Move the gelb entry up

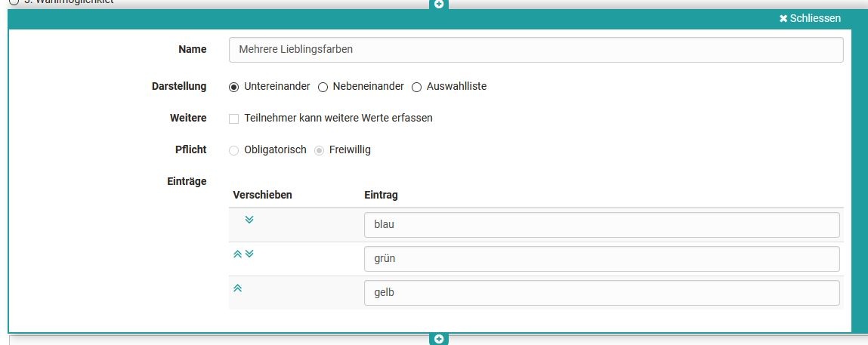[x=237, y=288]
